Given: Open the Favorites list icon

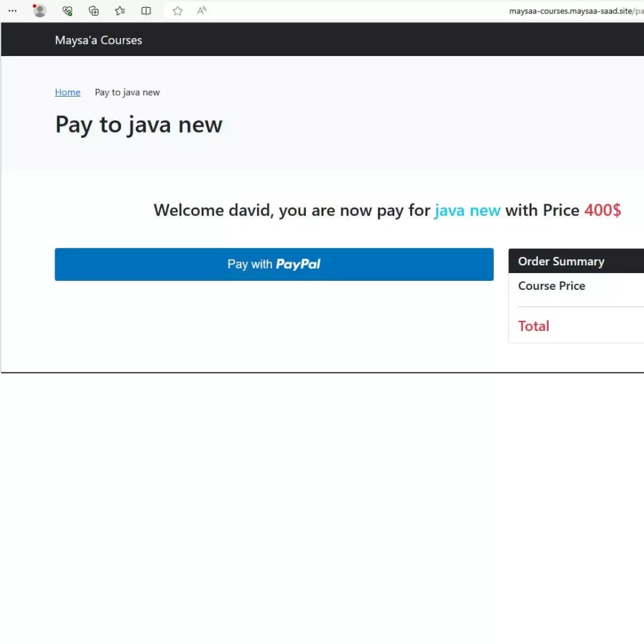Looking at the screenshot, I should (120, 11).
